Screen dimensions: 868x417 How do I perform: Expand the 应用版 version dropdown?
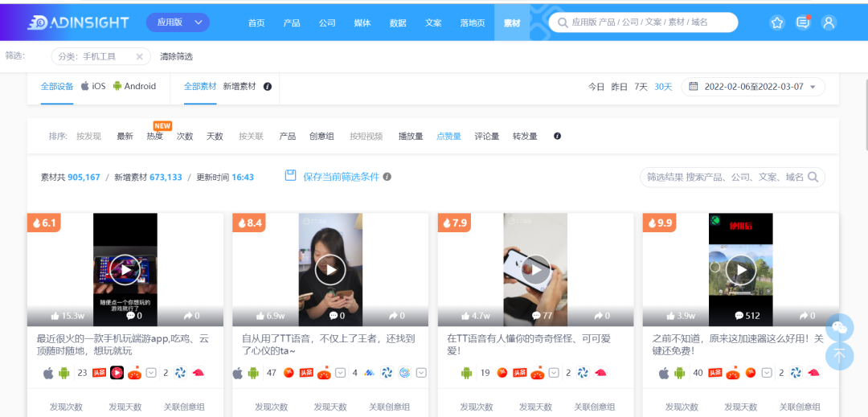(x=178, y=22)
